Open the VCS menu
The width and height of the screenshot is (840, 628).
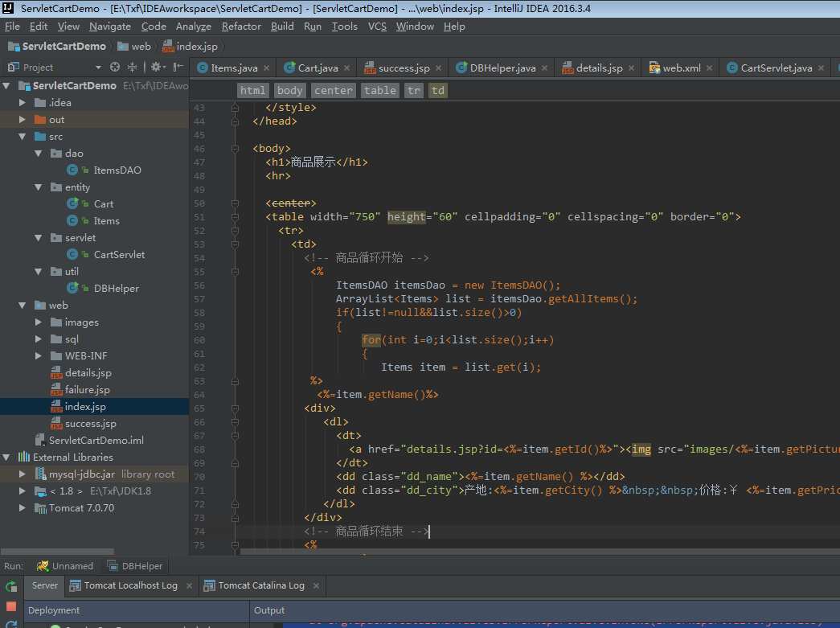pos(377,27)
